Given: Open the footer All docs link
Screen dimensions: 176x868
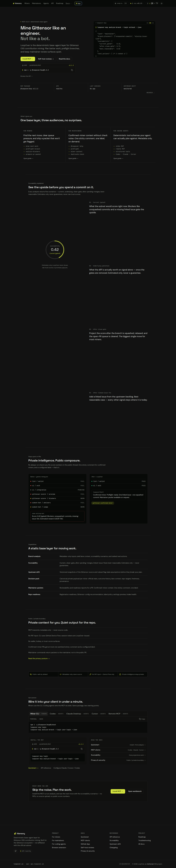Looking at the screenshot, I should [x=141, y=844].
